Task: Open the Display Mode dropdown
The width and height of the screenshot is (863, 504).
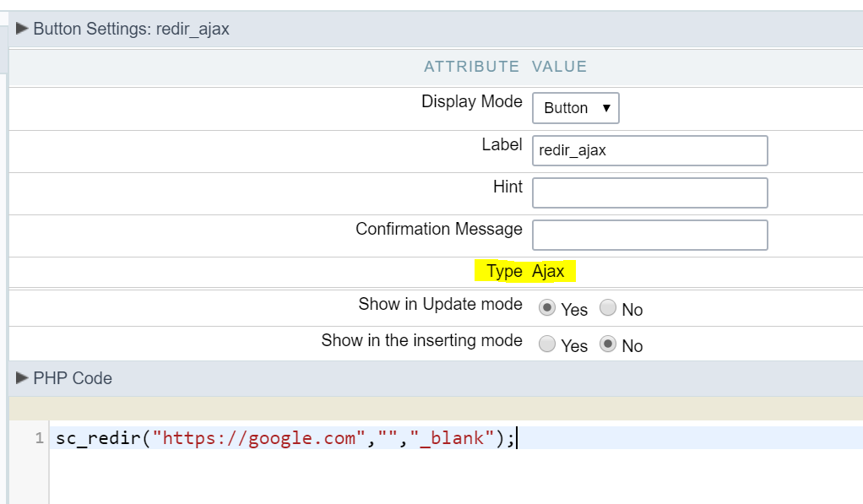Action: point(576,108)
